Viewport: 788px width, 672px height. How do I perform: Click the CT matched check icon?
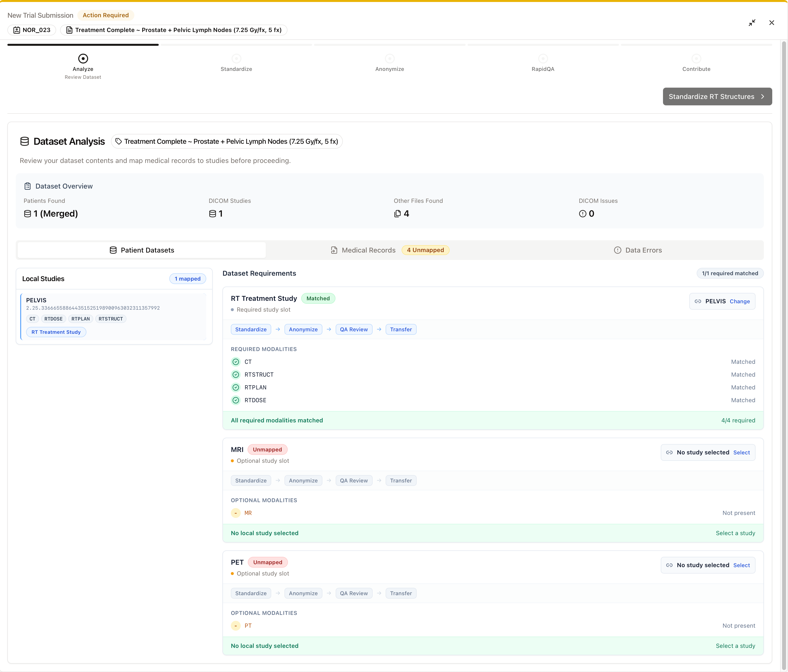[236, 362]
